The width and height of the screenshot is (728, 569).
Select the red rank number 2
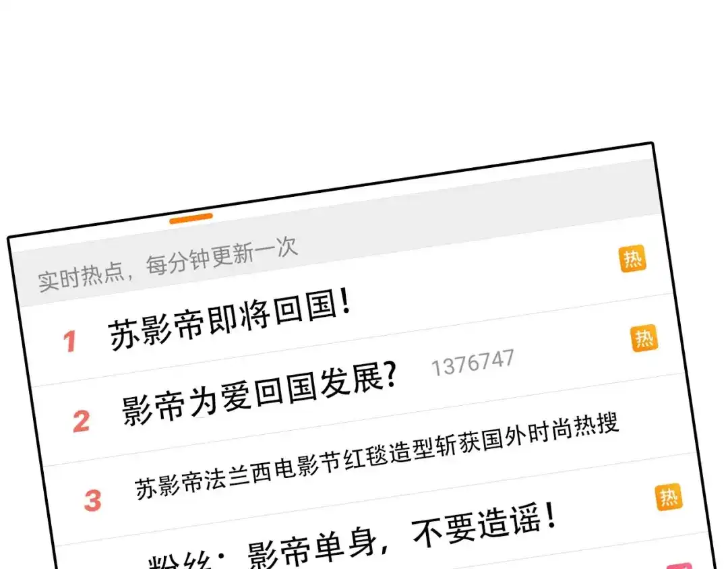pos(82,421)
